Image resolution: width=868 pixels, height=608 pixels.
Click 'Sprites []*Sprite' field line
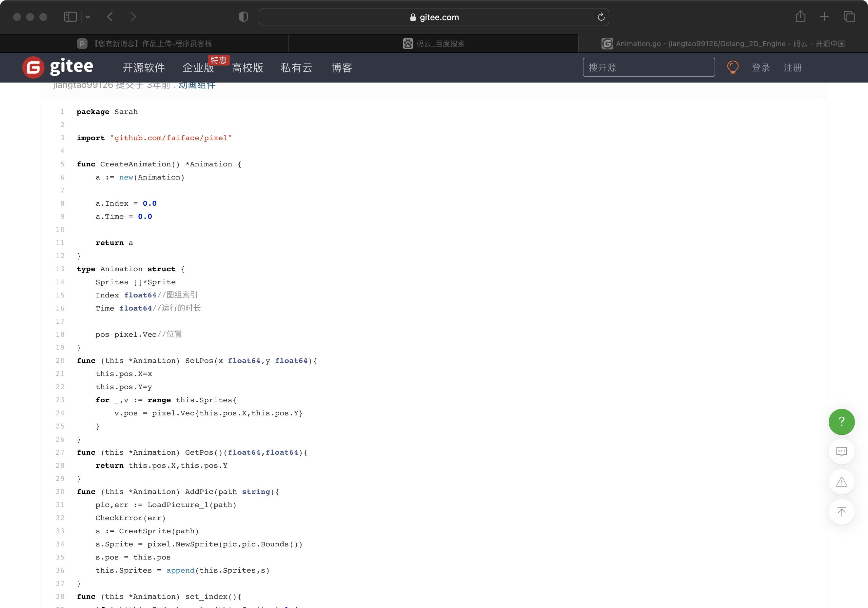coord(136,282)
